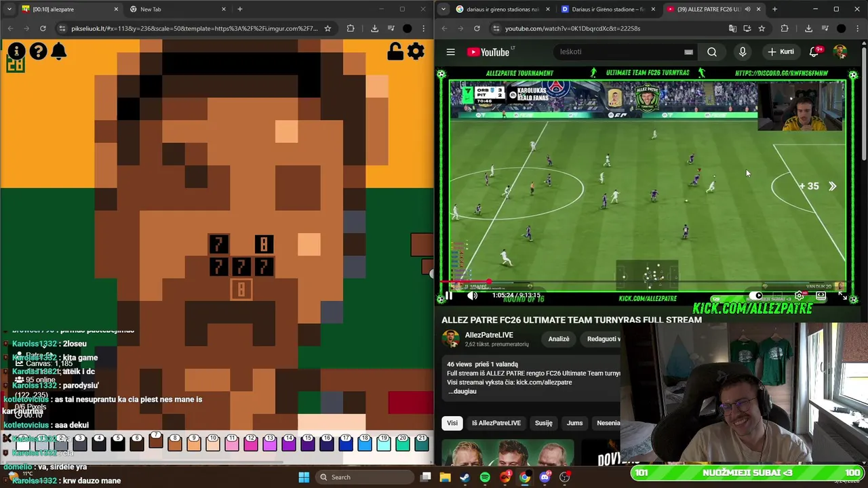
Task: Open Spotify from the taskbar
Action: coord(485,477)
